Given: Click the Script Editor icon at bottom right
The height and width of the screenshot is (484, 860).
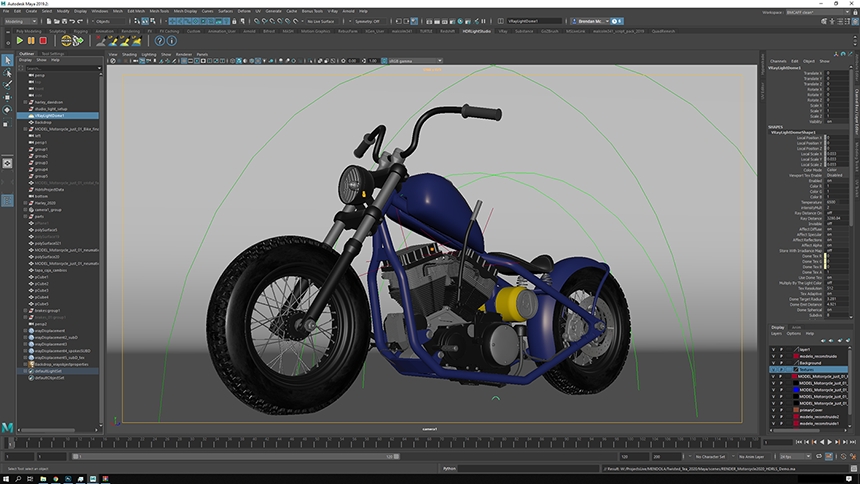Looking at the screenshot, I should pos(853,469).
